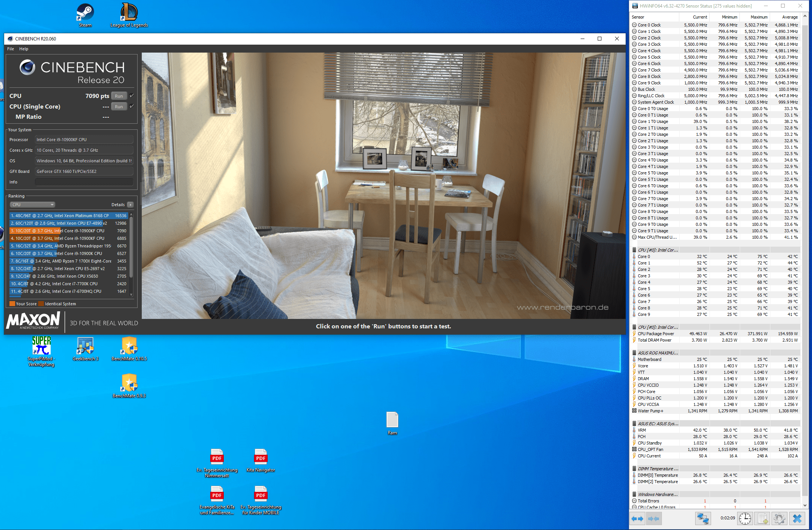Select the Geekbench 3 desktop icon

point(85,348)
